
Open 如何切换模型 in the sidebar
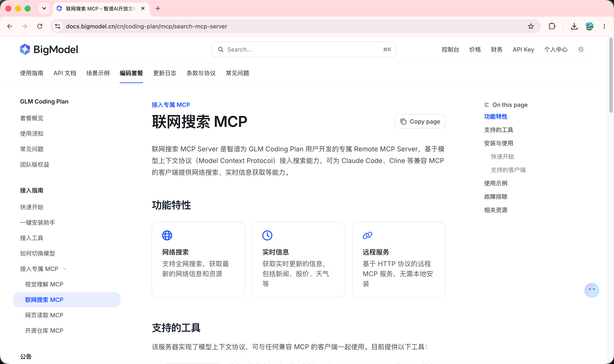pyautogui.click(x=38, y=254)
